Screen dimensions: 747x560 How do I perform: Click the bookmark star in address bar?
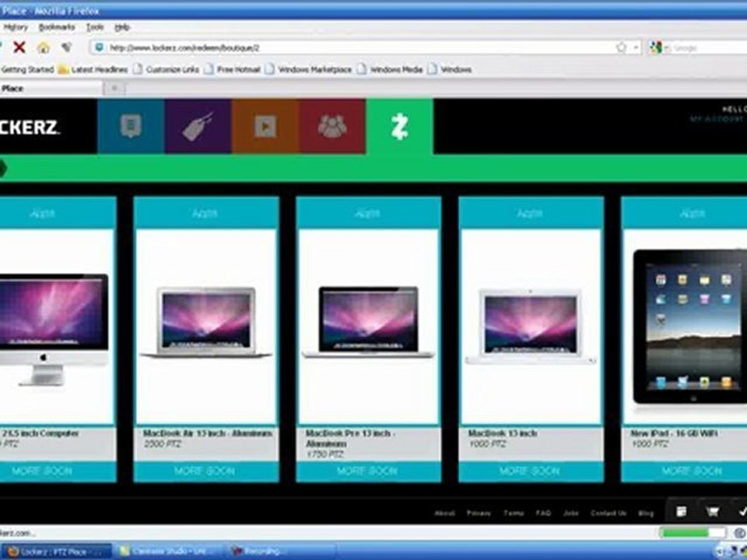[x=621, y=47]
